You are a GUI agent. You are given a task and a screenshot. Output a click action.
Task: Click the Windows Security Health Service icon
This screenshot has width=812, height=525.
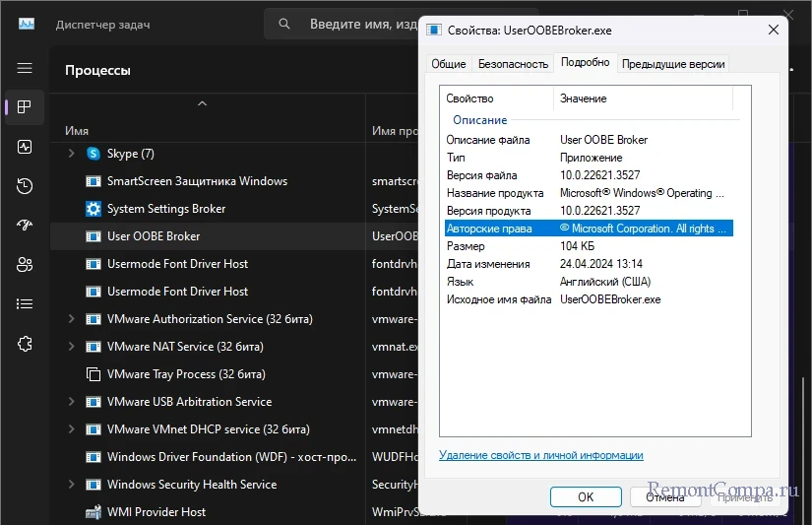(94, 485)
